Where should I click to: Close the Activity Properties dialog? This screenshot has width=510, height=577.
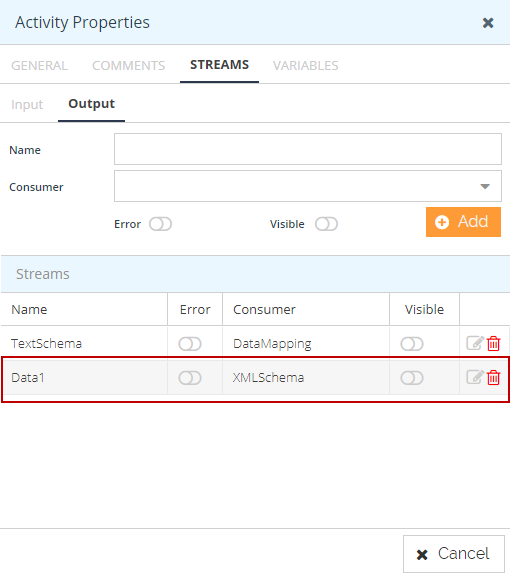coord(488,23)
